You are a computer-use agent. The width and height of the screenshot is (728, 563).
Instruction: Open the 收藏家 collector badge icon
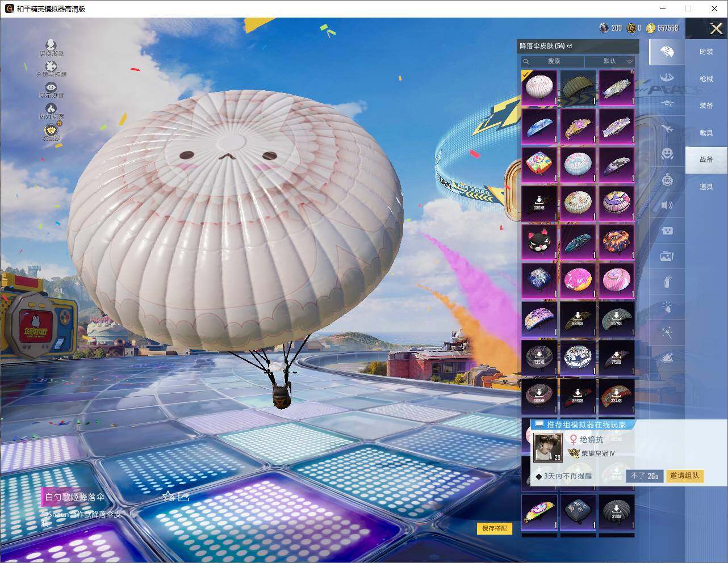(x=51, y=129)
